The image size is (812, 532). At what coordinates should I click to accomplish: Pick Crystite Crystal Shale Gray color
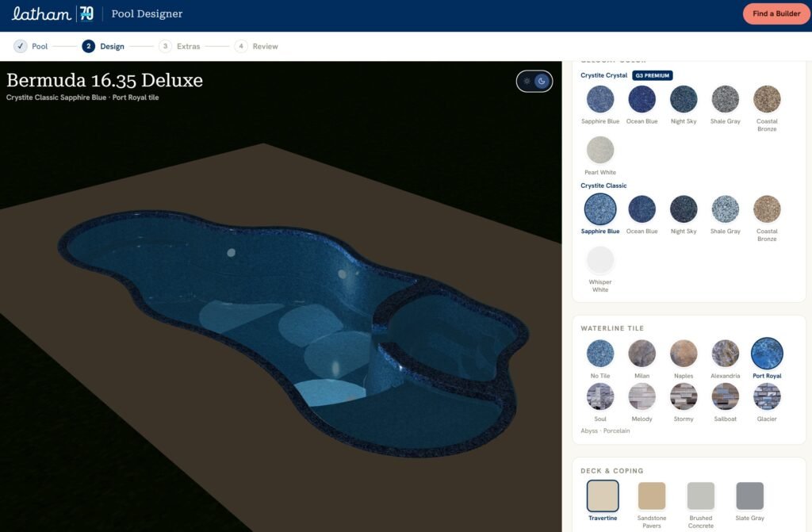click(x=725, y=99)
